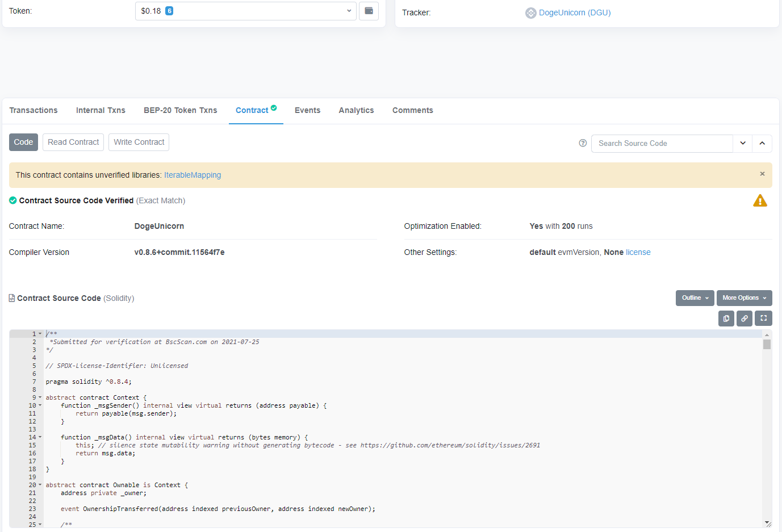
Task: Click the file icon beside Contract Source Code
Action: pos(12,298)
